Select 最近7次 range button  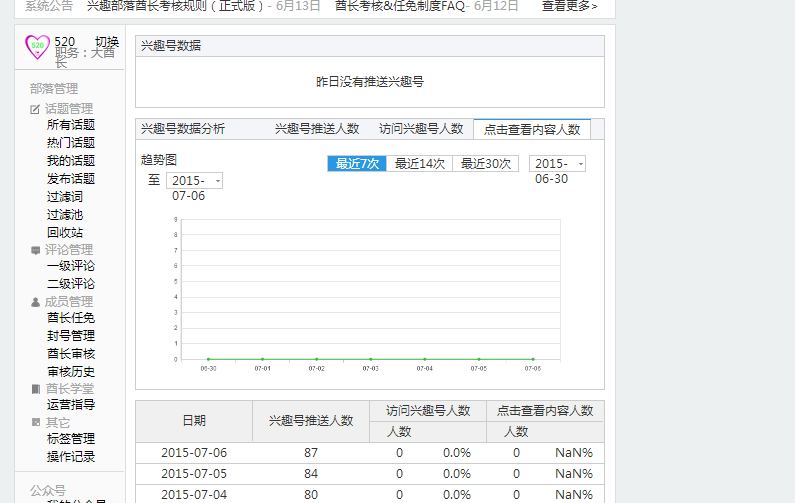coord(357,164)
